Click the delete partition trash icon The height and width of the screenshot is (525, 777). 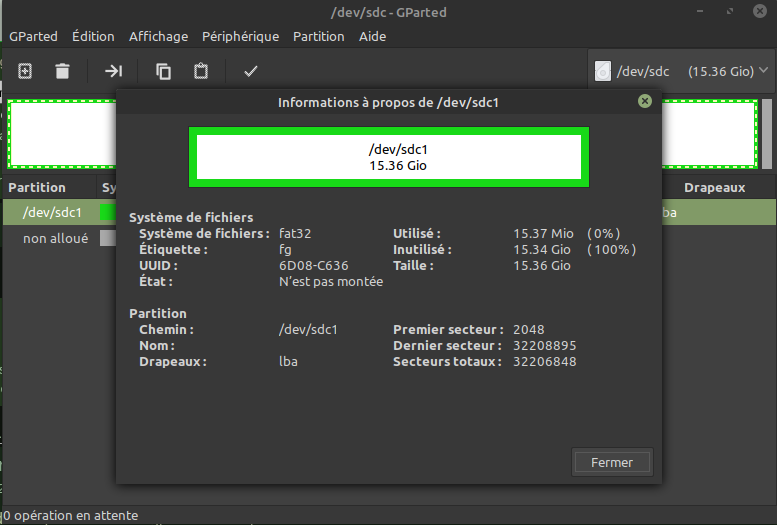click(62, 71)
